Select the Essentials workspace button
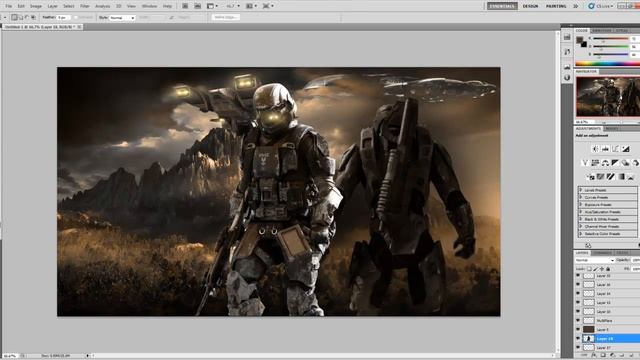The height and width of the screenshot is (360, 640). point(502,6)
